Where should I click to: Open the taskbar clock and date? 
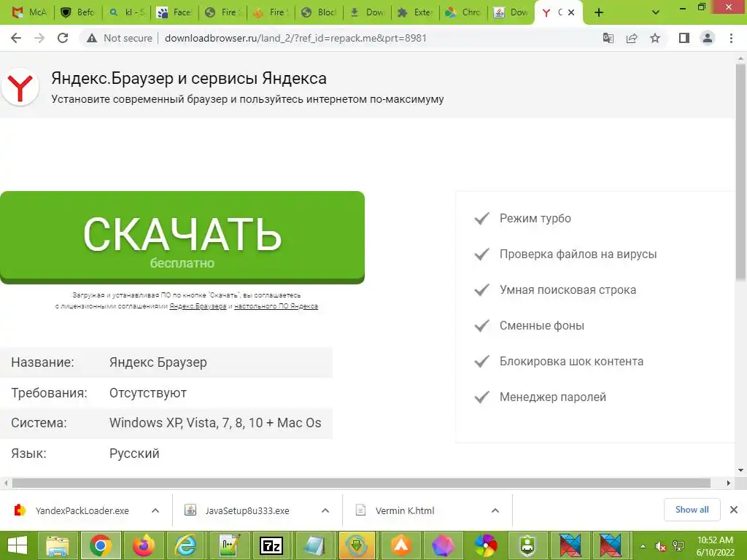715,546
